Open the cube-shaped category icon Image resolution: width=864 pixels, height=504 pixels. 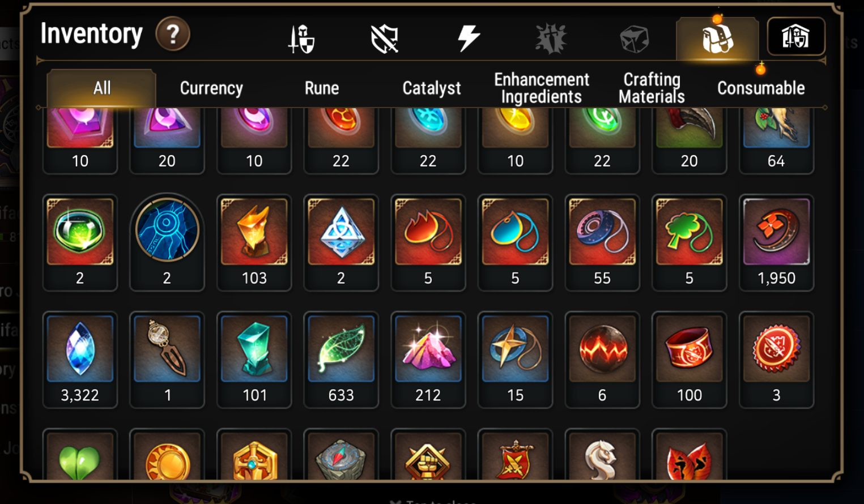pyautogui.click(x=634, y=39)
